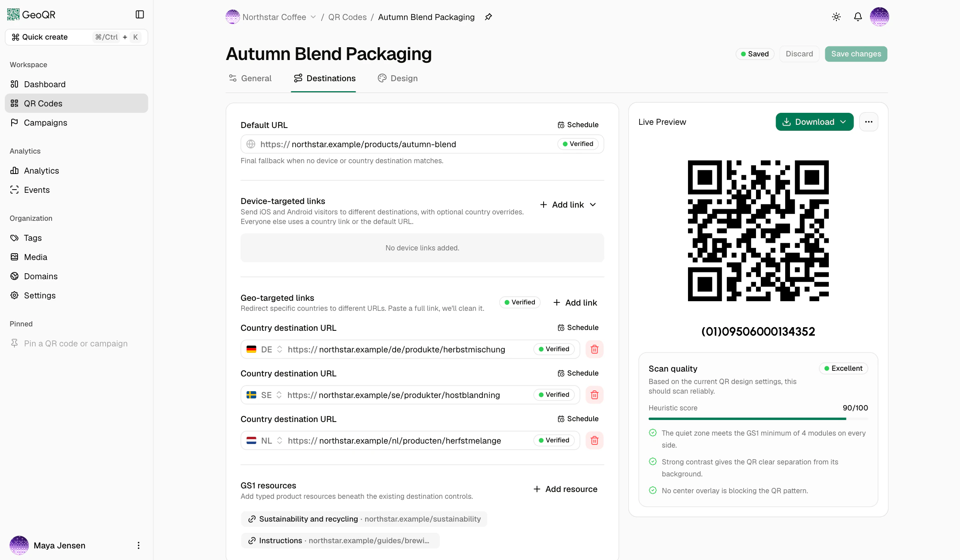Image resolution: width=960 pixels, height=560 pixels.
Task: Change the DE country selector
Action: 272,349
